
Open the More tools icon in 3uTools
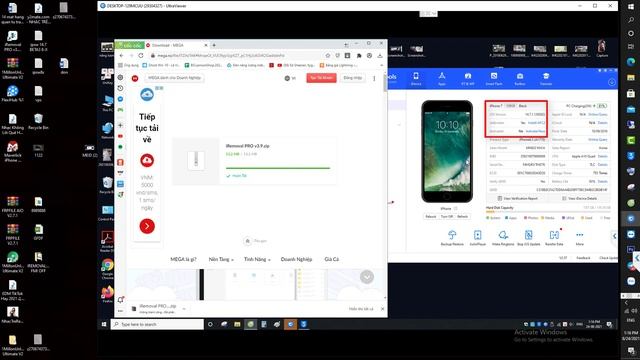(x=580, y=238)
